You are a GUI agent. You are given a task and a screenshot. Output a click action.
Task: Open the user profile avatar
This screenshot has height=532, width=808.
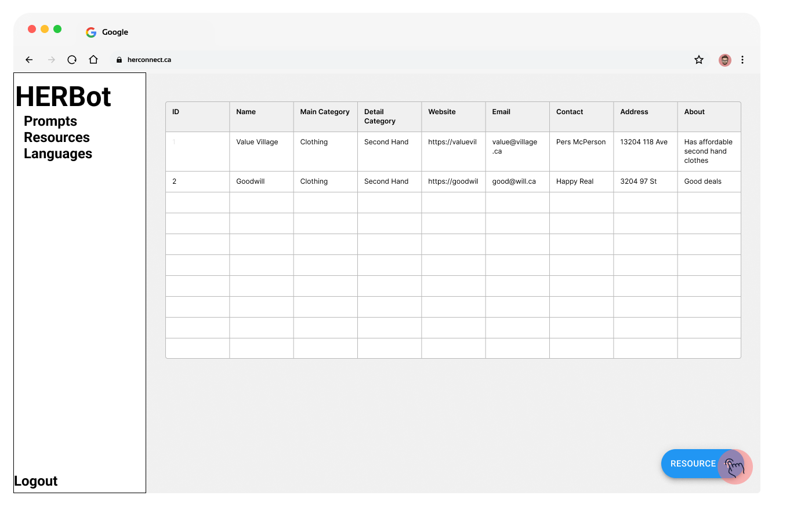[x=724, y=60]
